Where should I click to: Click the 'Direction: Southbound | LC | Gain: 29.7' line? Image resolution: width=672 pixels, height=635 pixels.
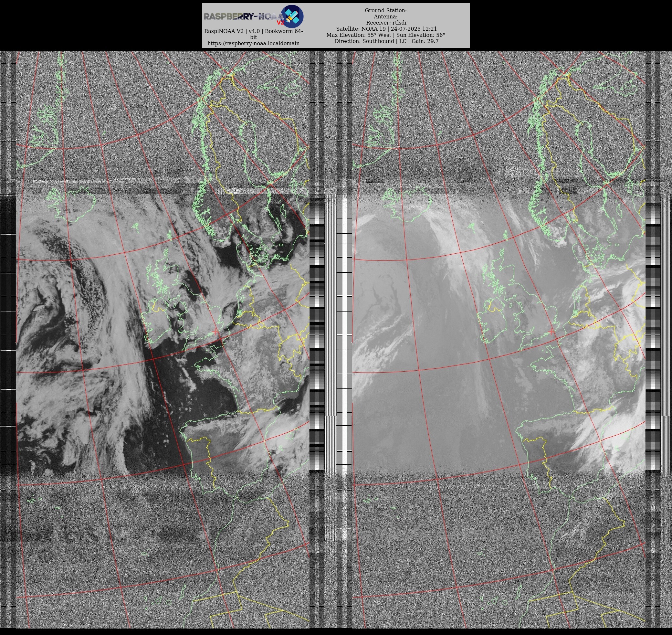386,41
